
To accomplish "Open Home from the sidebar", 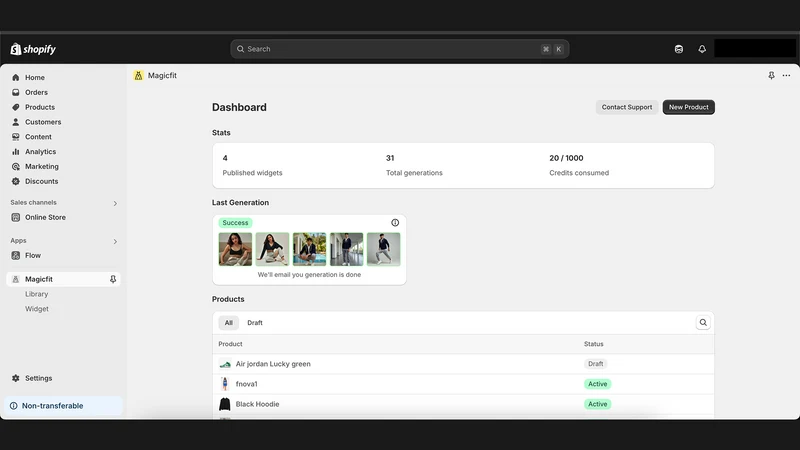I will pos(35,78).
